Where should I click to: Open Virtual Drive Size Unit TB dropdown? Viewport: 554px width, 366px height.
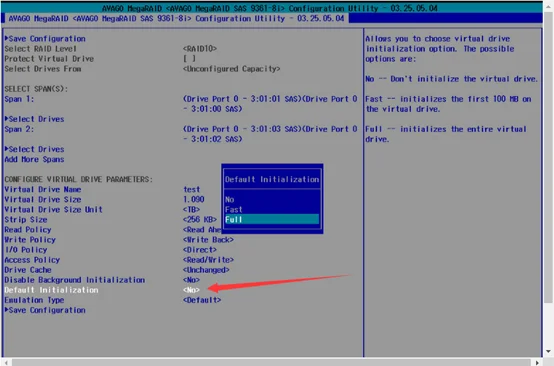(x=191, y=209)
